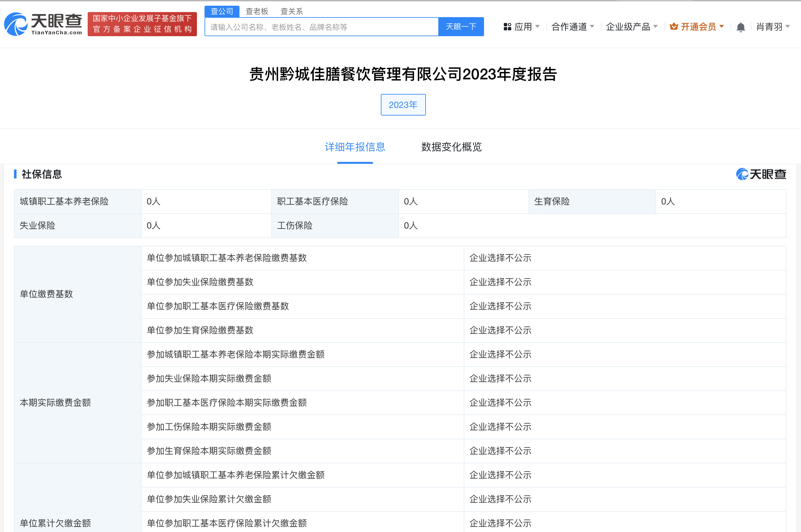Image resolution: width=801 pixels, height=532 pixels.
Task: Expand the 应用 dropdown menu
Action: coord(523,27)
